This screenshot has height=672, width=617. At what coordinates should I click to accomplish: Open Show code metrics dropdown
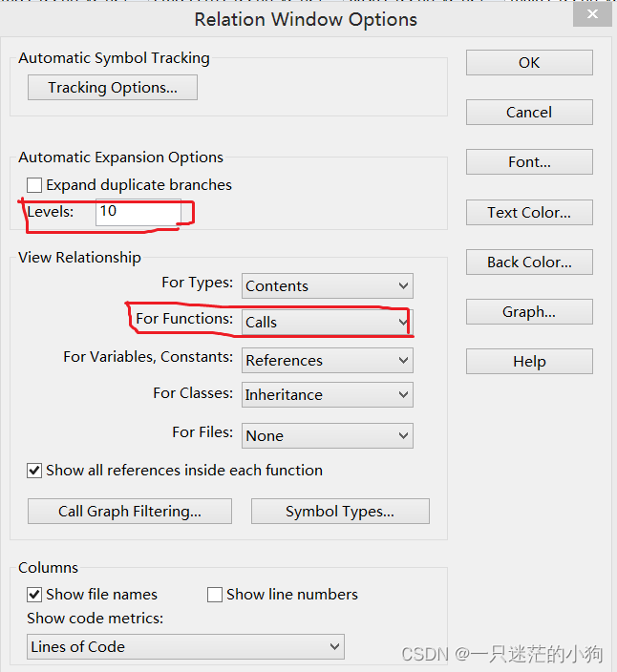pyautogui.click(x=185, y=647)
